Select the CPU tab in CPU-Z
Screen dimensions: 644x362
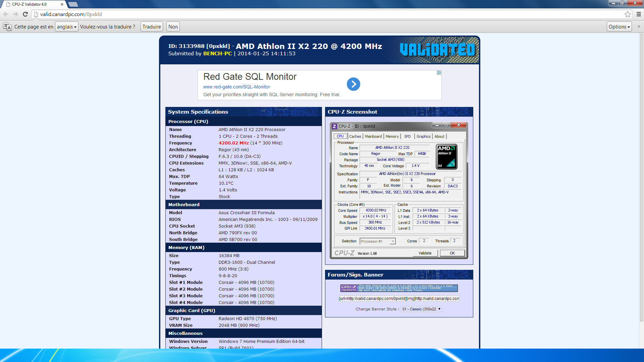(x=340, y=136)
